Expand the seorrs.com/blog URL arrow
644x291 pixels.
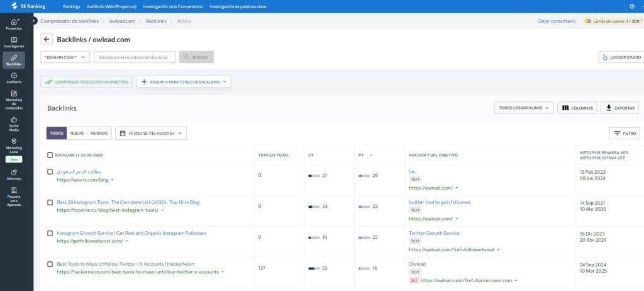point(113,180)
